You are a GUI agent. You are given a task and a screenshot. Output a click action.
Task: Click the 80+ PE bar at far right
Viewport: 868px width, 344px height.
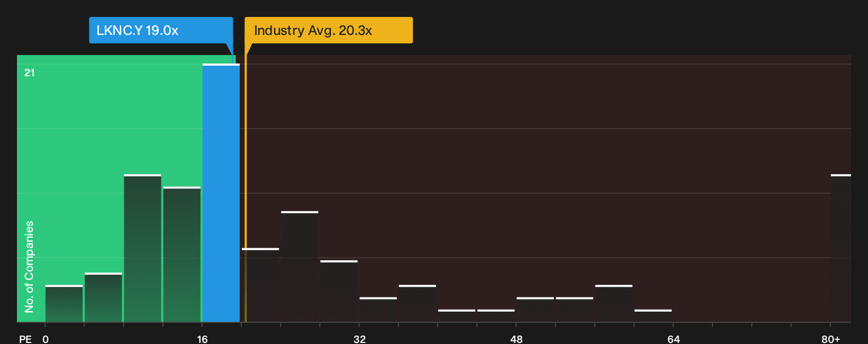[x=840, y=248]
